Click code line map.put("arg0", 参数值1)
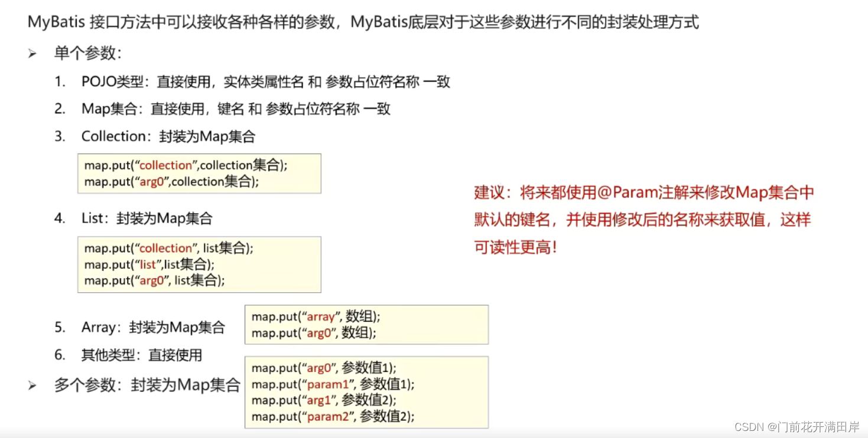The width and height of the screenshot is (868, 438). point(324,368)
